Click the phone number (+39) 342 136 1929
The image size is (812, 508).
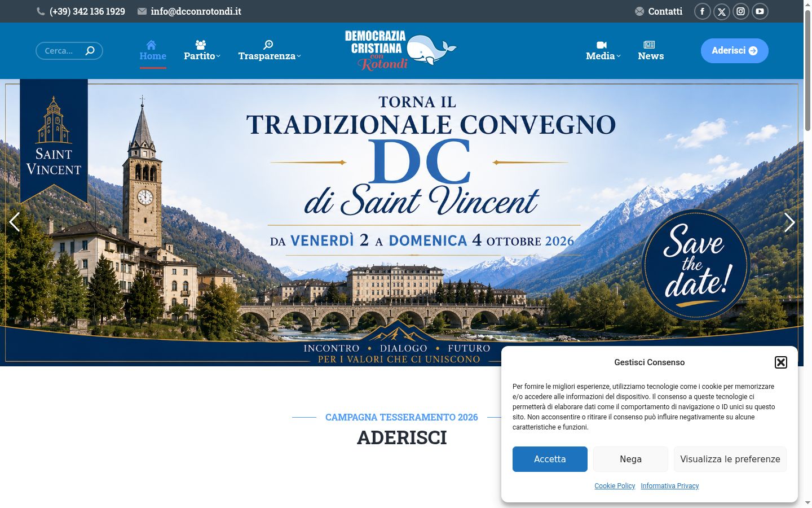pyautogui.click(x=87, y=11)
